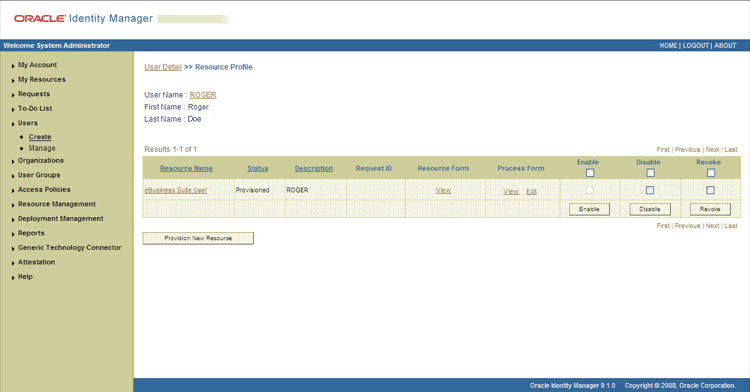Image resolution: width=750 pixels, height=392 pixels.
Task: Check the Disable header select-all checkbox
Action: tap(650, 173)
